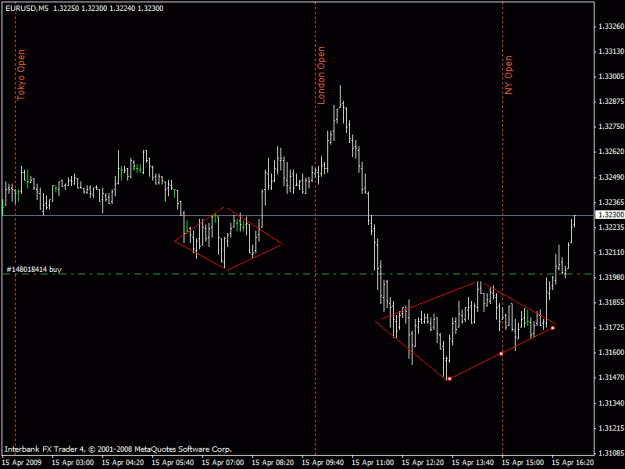Image resolution: width=625 pixels, height=469 pixels.
Task: Click price level 1.32110 on the scale
Action: [x=611, y=252]
